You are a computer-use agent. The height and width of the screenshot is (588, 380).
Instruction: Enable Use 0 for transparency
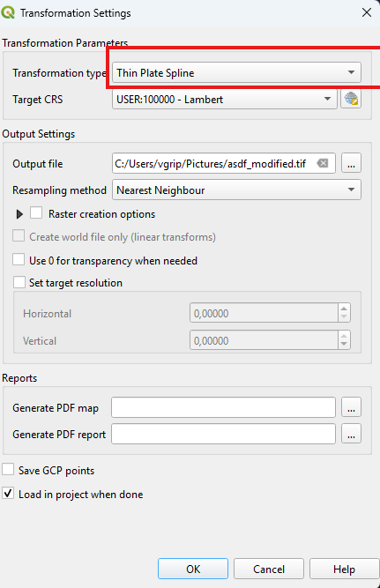[19, 259]
